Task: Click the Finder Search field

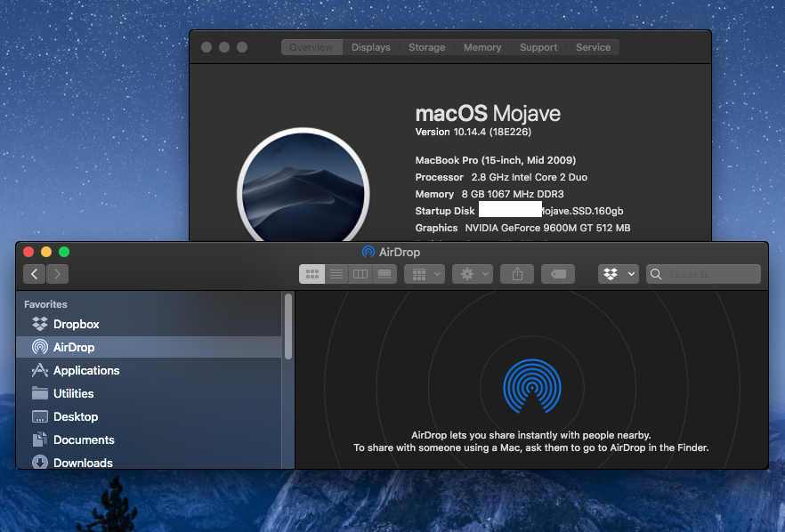Action: click(703, 274)
